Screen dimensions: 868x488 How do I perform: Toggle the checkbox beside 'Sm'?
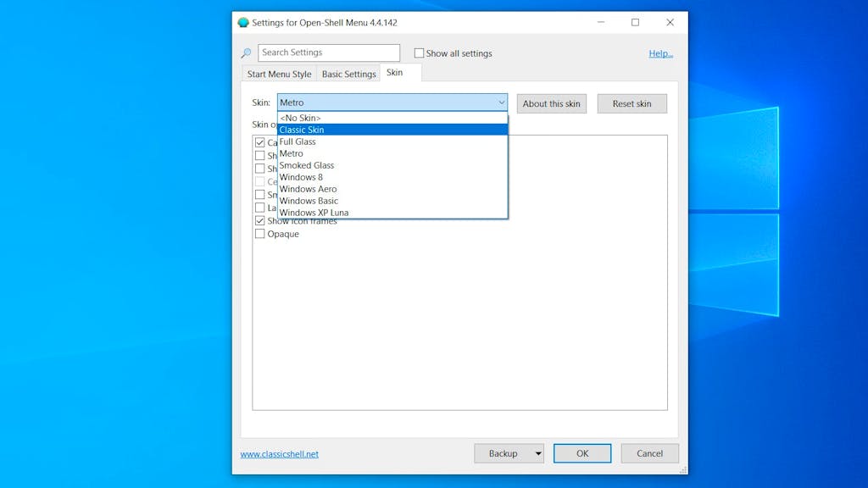(259, 194)
